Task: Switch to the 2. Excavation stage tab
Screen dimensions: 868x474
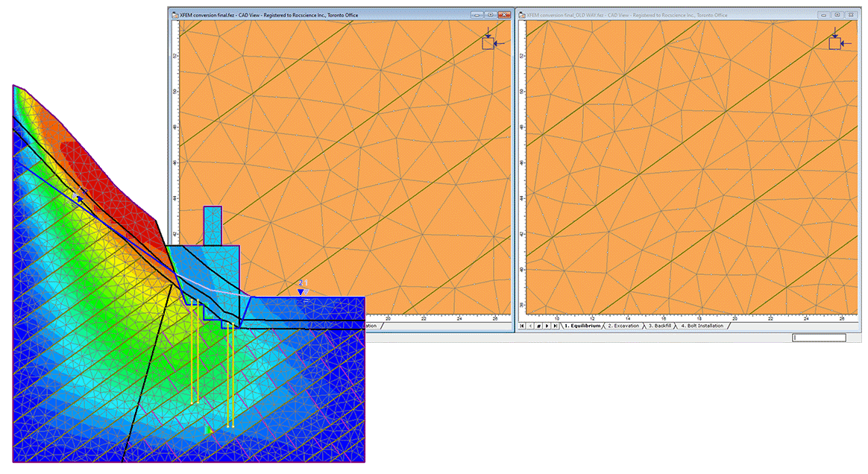Action: coord(624,326)
